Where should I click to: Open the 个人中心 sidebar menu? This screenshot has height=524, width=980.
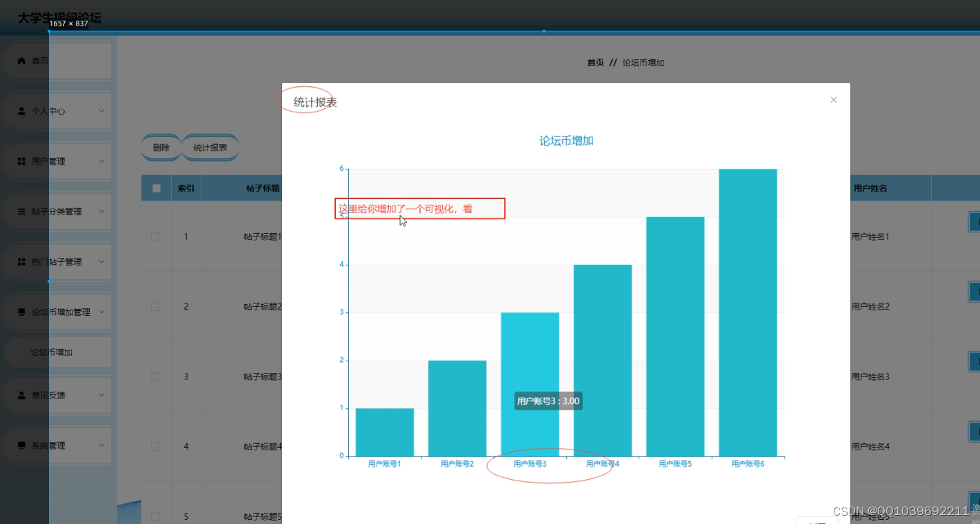click(x=57, y=111)
